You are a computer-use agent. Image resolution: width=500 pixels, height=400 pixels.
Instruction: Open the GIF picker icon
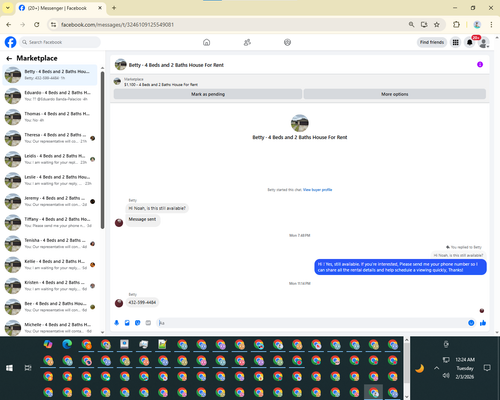pos(148,323)
